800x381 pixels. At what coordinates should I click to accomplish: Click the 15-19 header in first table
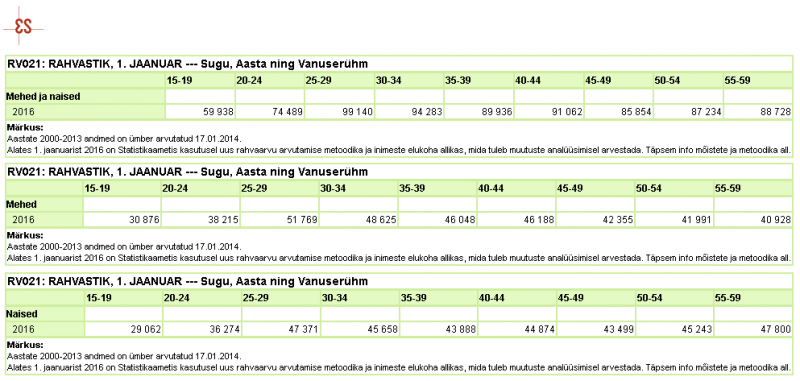click(x=180, y=81)
